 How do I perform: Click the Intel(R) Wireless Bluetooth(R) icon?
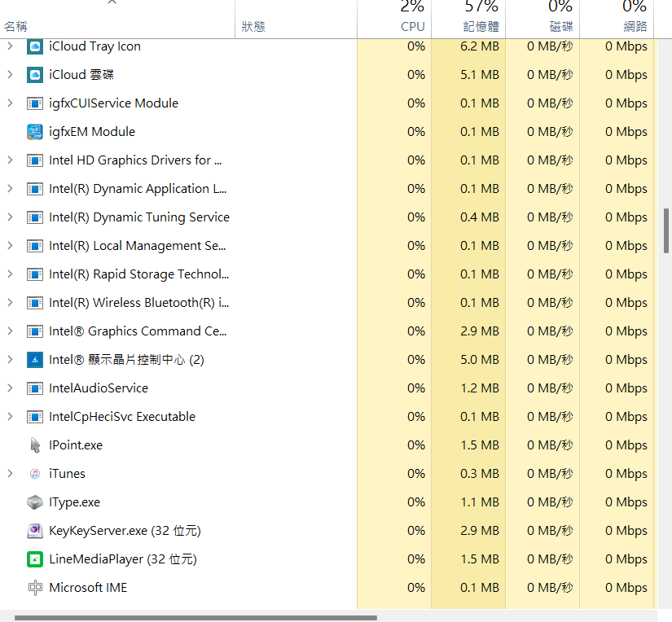pos(35,303)
